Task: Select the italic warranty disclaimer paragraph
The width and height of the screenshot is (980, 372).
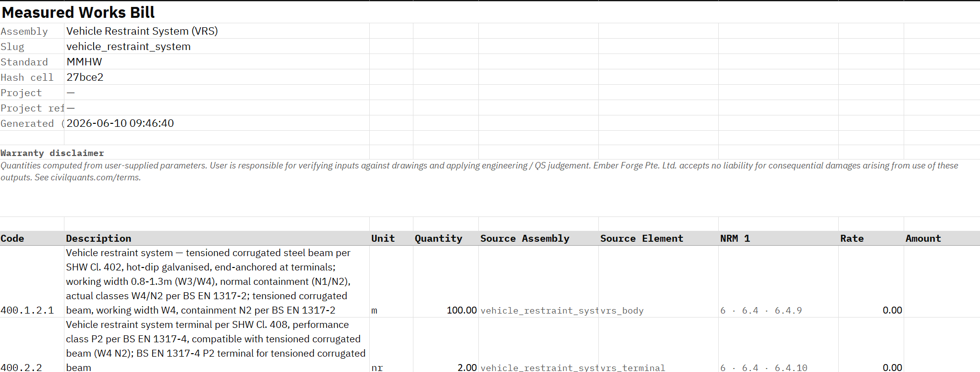Action: coord(479,171)
